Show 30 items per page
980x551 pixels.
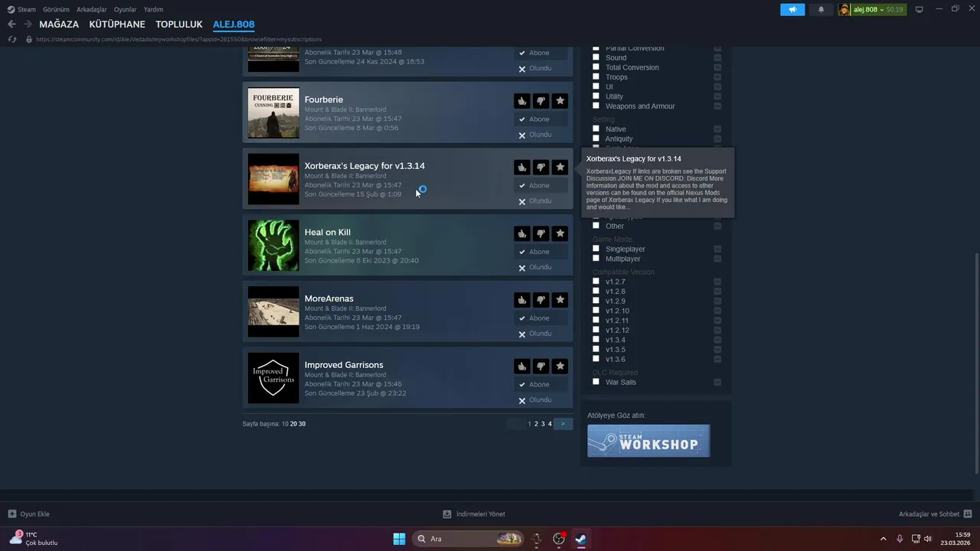click(302, 424)
